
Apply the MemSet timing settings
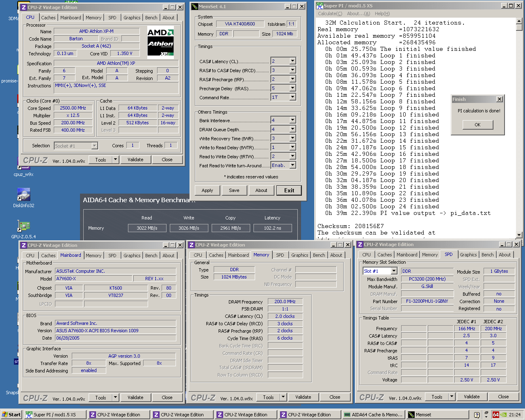[207, 190]
